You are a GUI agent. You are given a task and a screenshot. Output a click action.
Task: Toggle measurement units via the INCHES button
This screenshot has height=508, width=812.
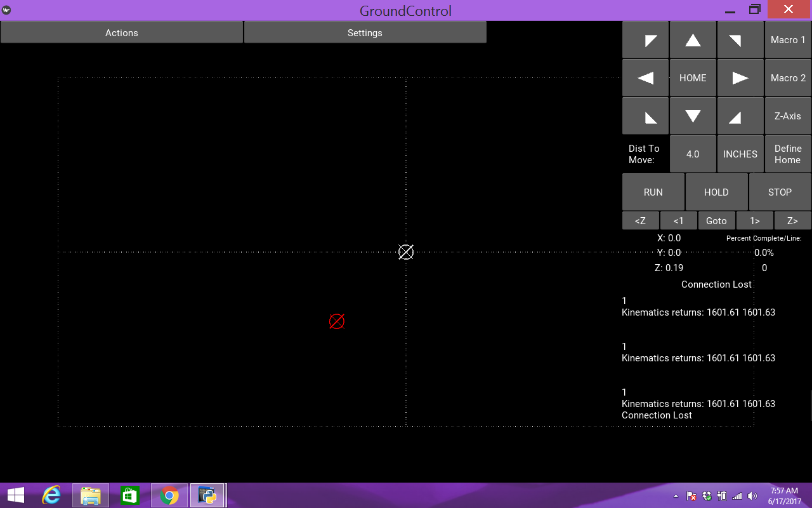click(740, 154)
